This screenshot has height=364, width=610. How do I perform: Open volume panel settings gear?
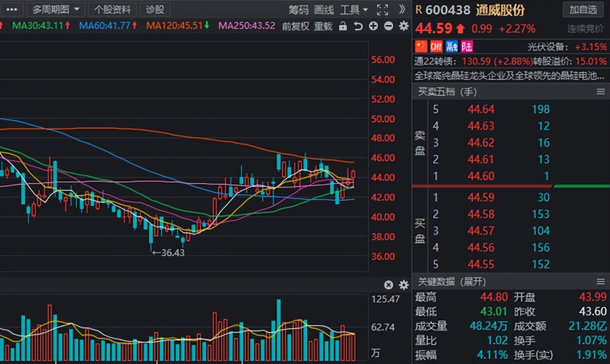point(404,285)
